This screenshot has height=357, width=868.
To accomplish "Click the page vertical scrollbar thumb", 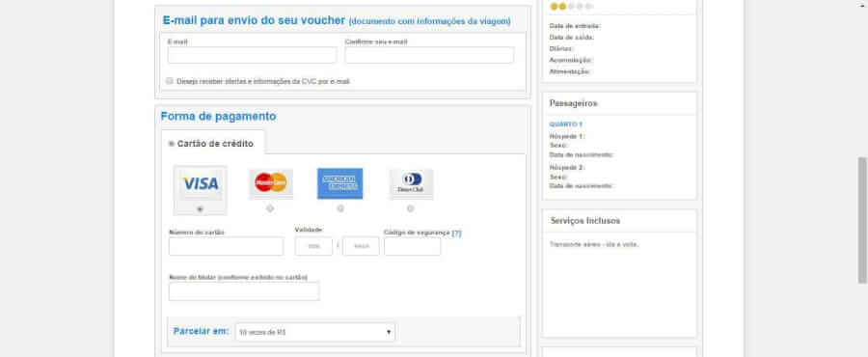I will coord(862,220).
